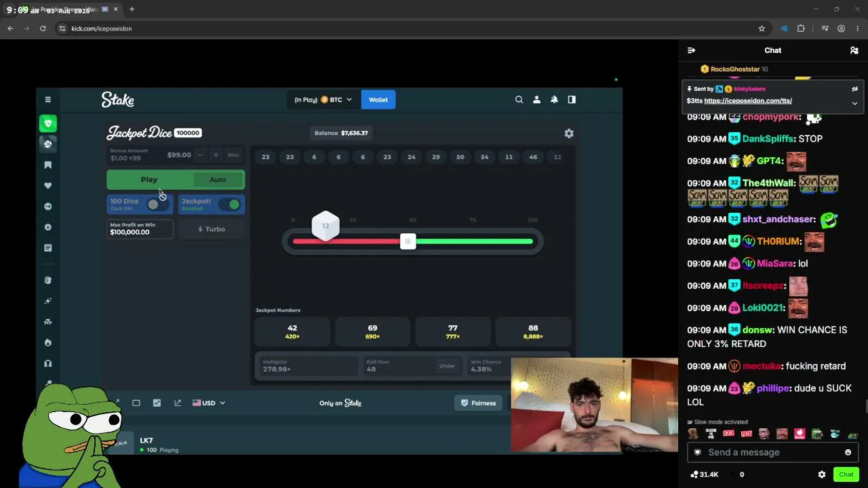Decrease bonus amount with minus button

point(200,155)
